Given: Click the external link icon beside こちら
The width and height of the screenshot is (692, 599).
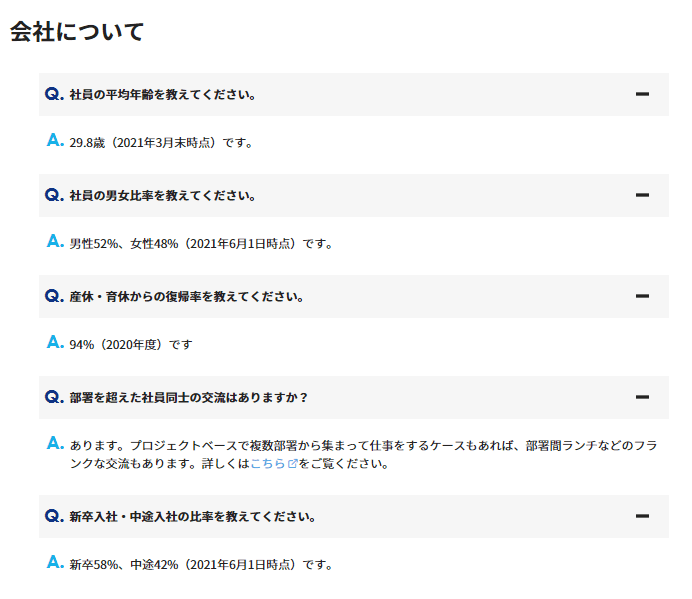Looking at the screenshot, I should pos(292,464).
